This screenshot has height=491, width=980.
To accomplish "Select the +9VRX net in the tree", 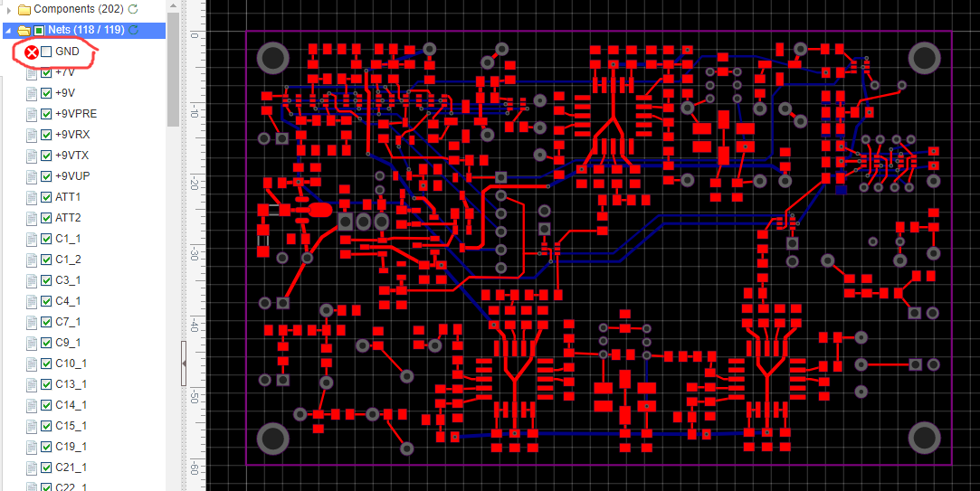I will (72, 135).
